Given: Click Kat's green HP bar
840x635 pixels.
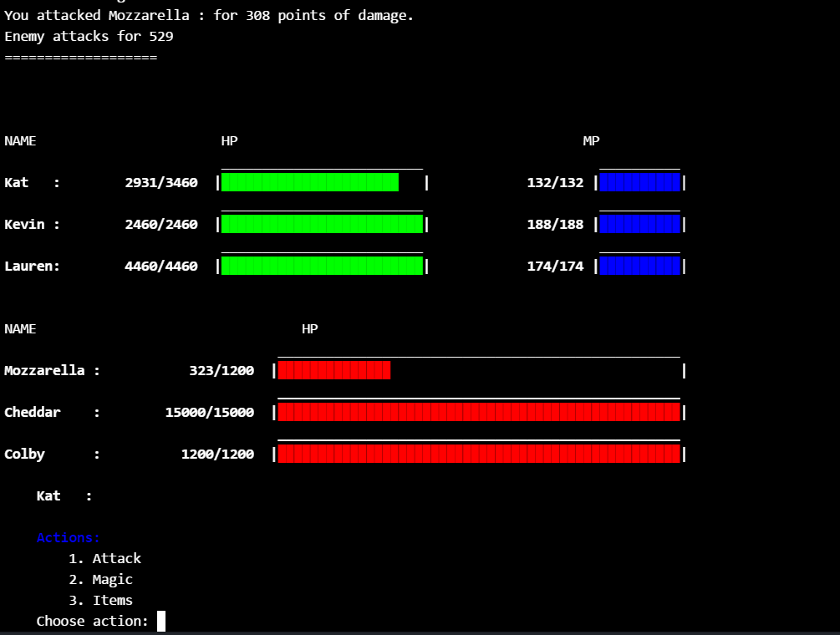Looking at the screenshot, I should pos(309,182).
